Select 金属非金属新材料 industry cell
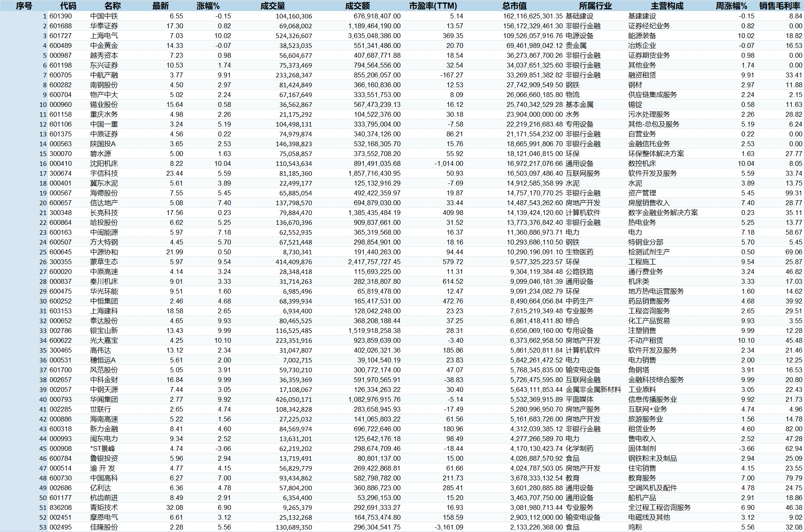 click(x=593, y=389)
